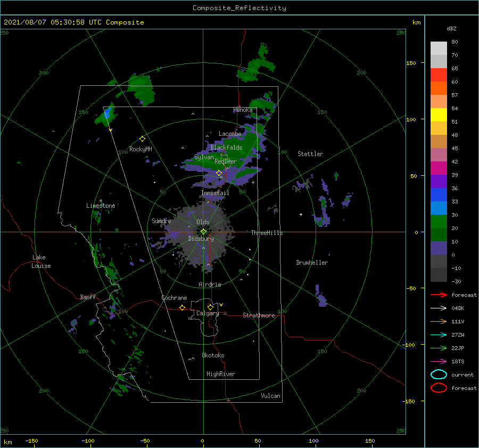The height and width of the screenshot is (448, 479).
Task: Click the 04DK legend label
Action: [458, 308]
